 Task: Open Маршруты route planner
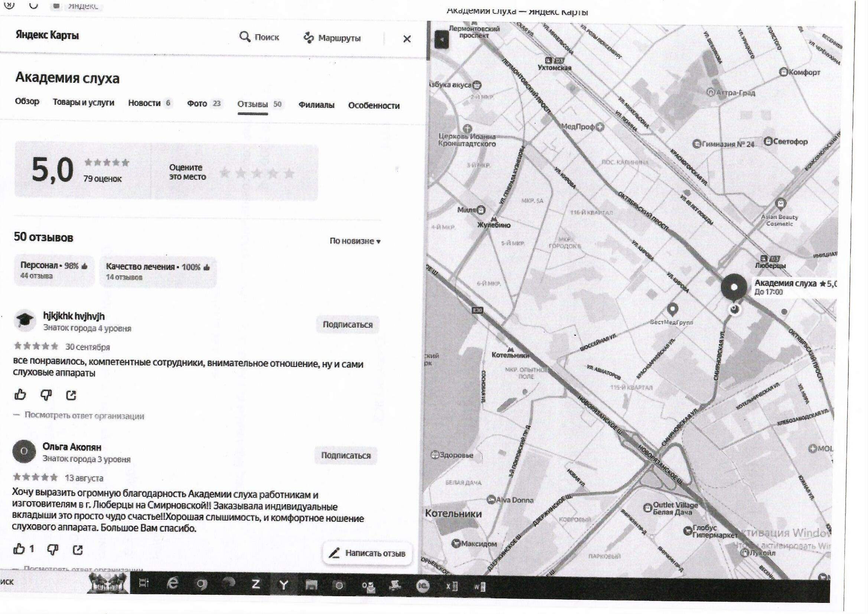tap(332, 38)
